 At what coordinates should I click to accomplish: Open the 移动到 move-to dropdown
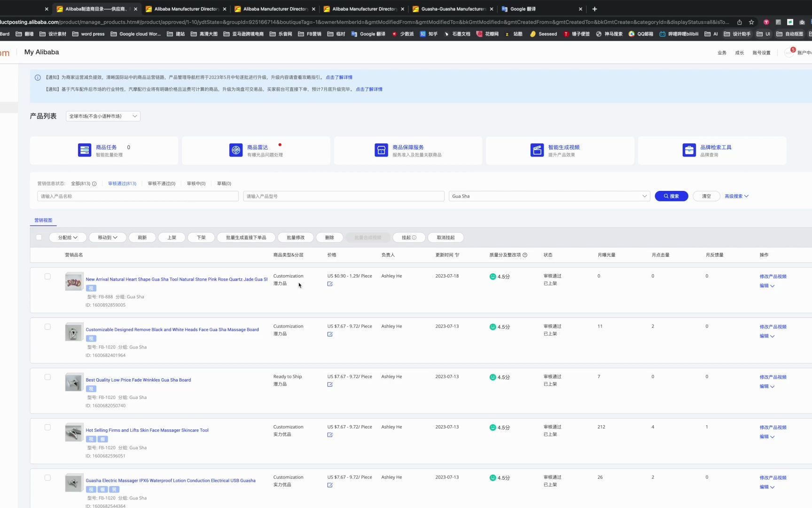click(108, 238)
